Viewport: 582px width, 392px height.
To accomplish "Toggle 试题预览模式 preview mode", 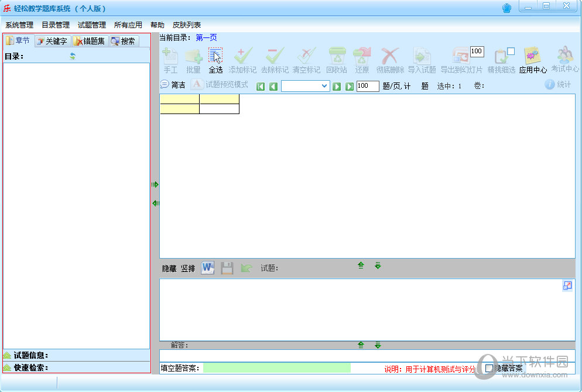I will click(220, 84).
